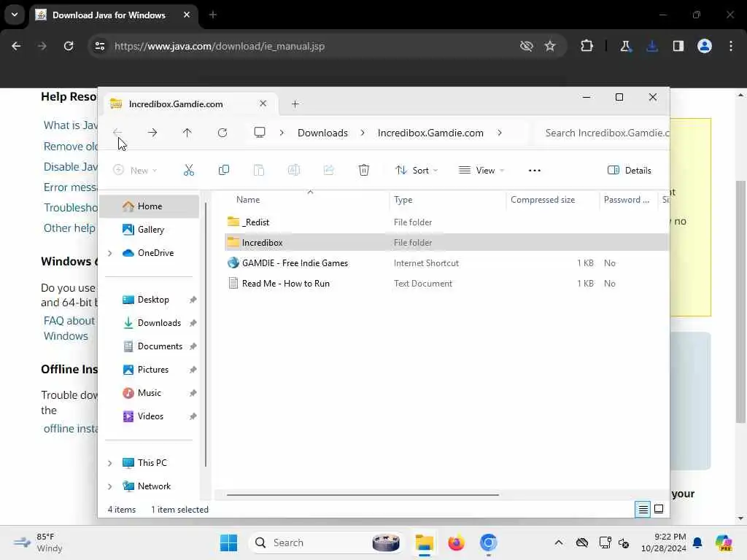This screenshot has height=560, width=747.
Task: Open Firefox from the taskbar
Action: pos(456,542)
